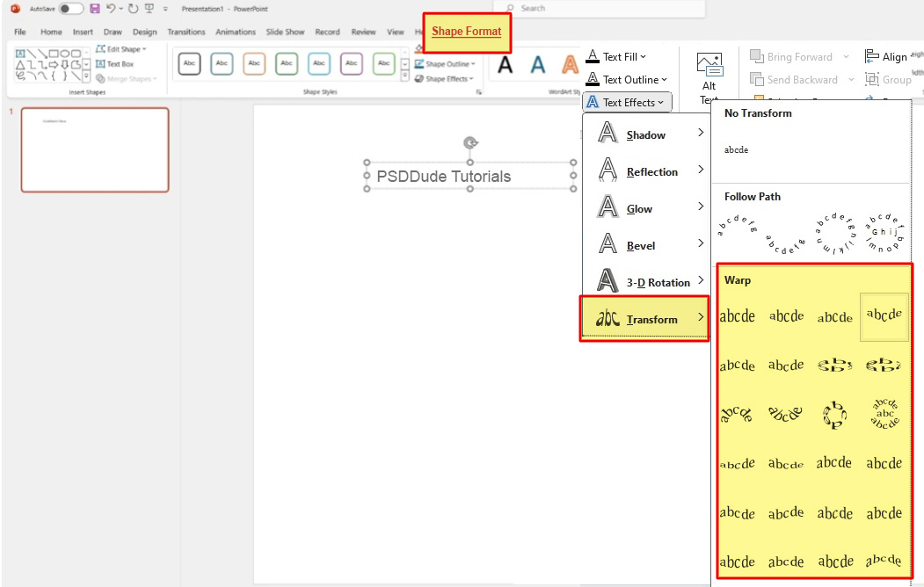Image resolution: width=924 pixels, height=587 pixels.
Task: Click the Undo icon in Quick Access Toolbar
Action: click(x=111, y=8)
